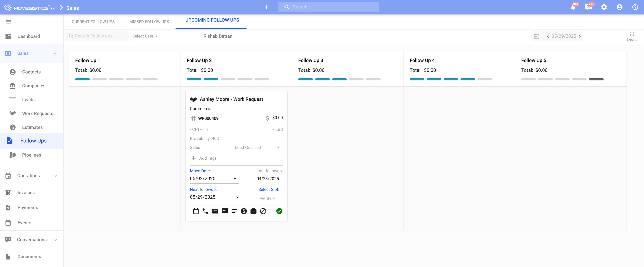Click the briefcase icon on the card
Image resolution: width=644 pixels, height=267 pixels.
(x=253, y=211)
